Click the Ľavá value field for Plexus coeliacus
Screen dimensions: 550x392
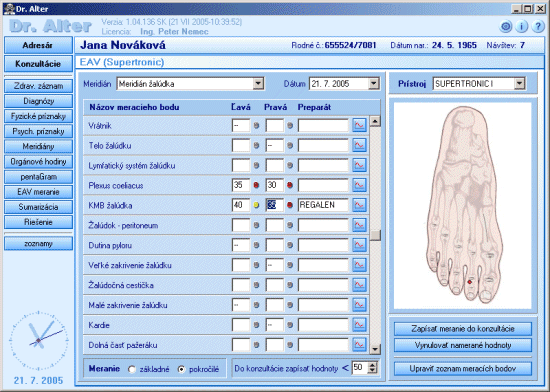tap(241, 185)
